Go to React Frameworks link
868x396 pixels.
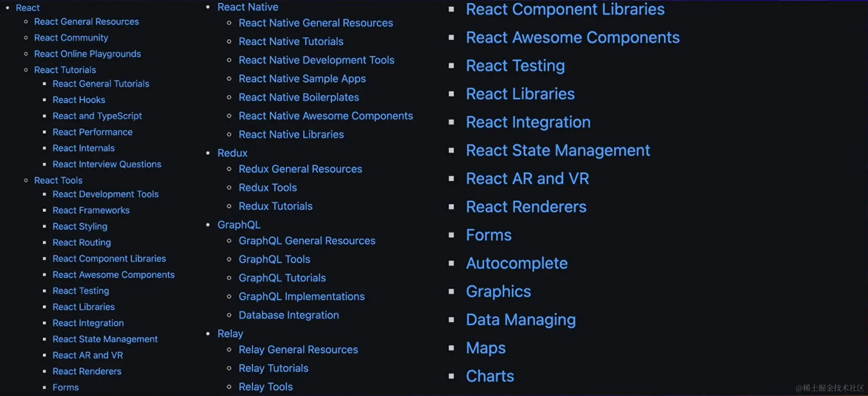(x=91, y=210)
